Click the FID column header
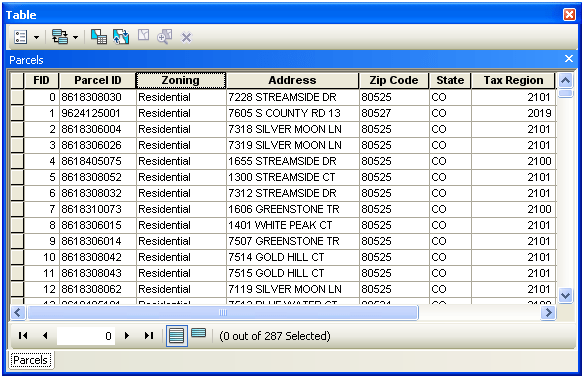The width and height of the screenshot is (584, 378). pos(41,80)
